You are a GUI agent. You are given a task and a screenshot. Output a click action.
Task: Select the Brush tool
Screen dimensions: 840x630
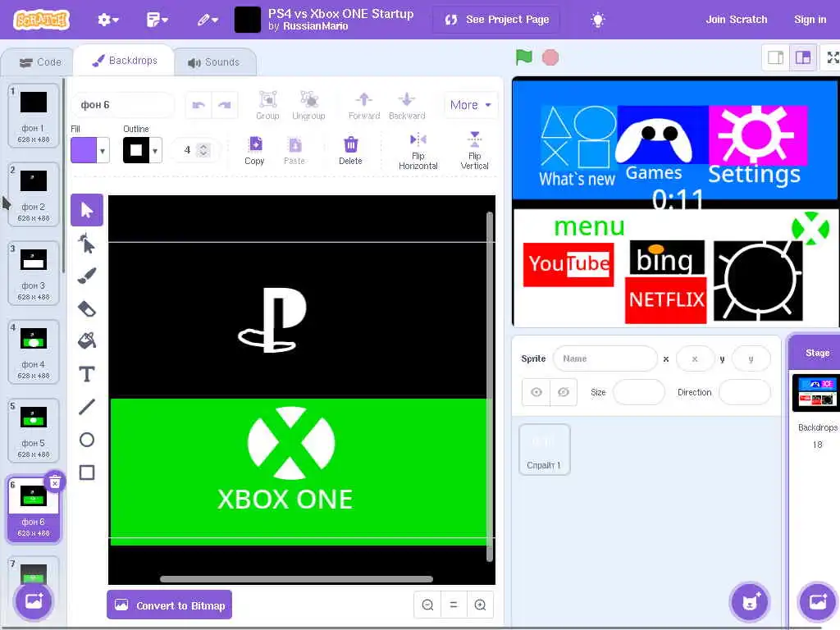[87, 276]
